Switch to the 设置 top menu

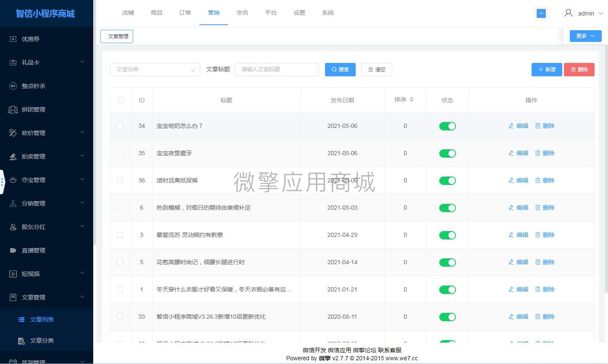(299, 13)
